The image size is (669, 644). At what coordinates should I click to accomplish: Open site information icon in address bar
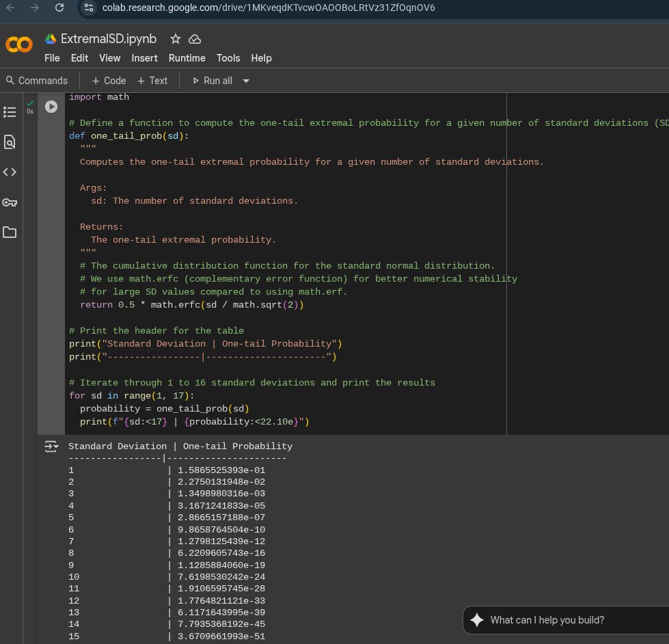(89, 8)
